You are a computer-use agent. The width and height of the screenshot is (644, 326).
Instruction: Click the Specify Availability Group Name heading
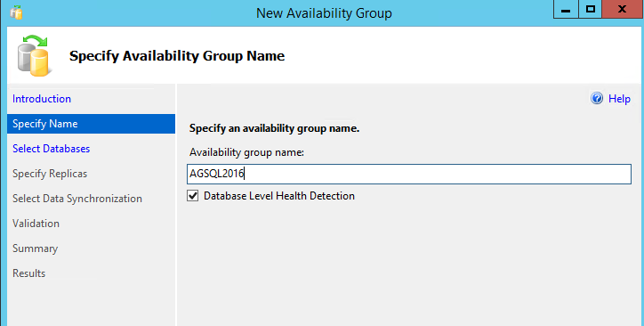tap(177, 56)
